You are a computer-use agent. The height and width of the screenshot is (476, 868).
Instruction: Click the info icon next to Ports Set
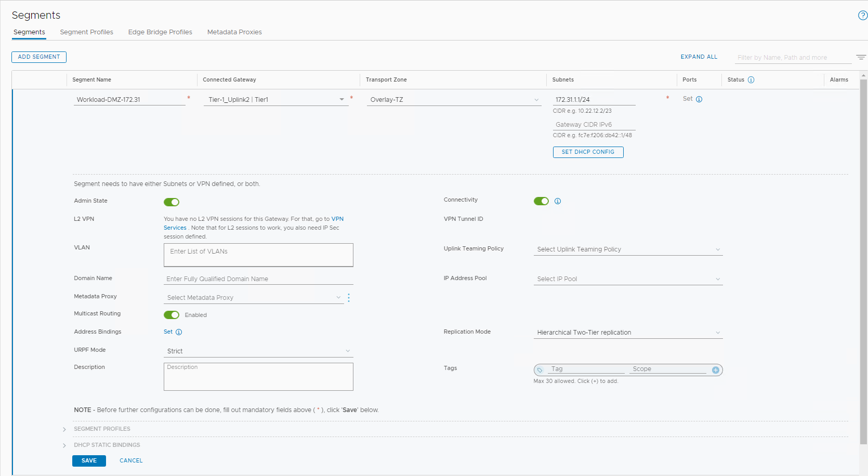tap(700, 99)
